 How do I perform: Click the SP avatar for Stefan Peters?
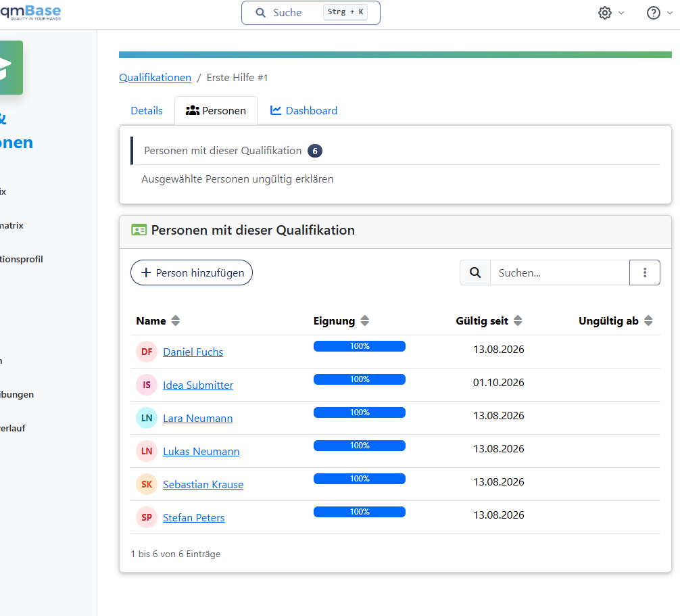pyautogui.click(x=147, y=517)
